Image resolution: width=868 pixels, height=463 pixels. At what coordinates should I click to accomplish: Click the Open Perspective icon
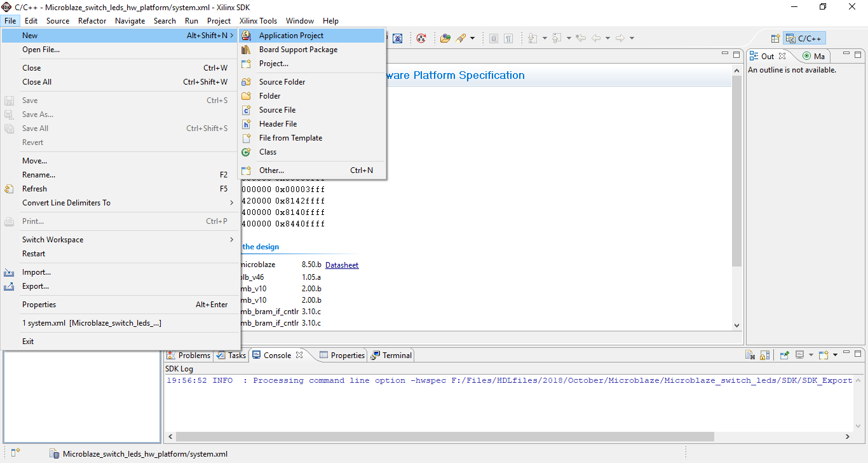(x=775, y=39)
